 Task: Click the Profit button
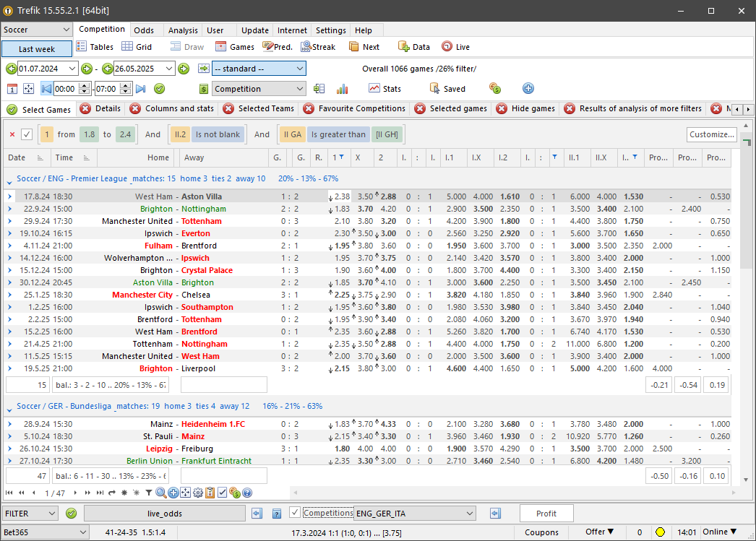click(546, 513)
